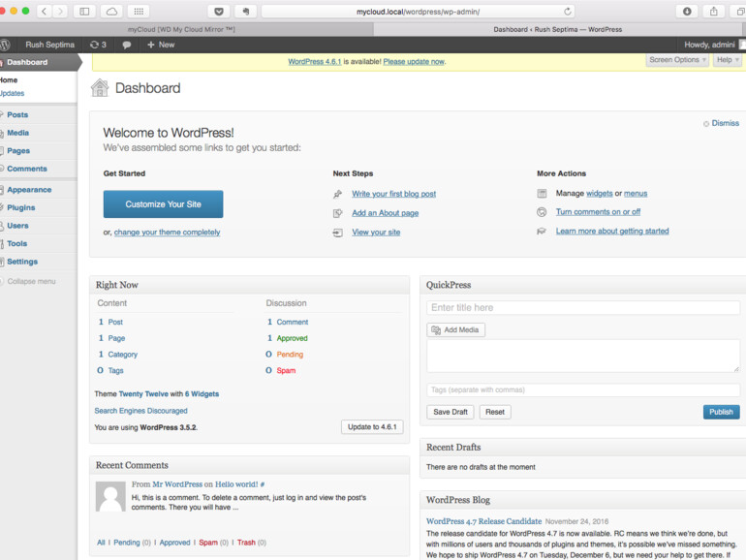
Task: Click the Evernote extension icon
Action: [246, 12]
